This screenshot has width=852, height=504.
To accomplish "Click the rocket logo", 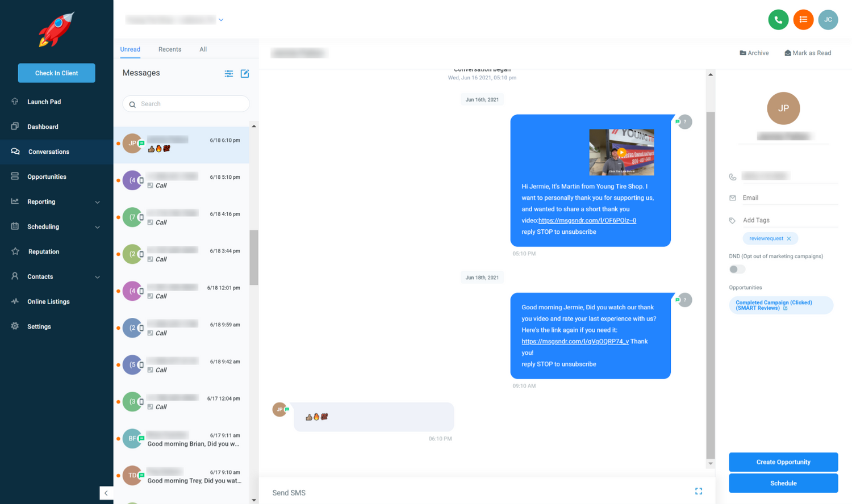I will coord(56,29).
